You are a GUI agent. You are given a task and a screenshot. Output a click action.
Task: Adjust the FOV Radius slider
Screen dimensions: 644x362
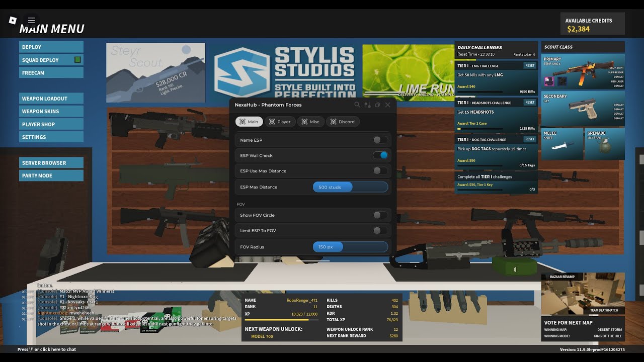pyautogui.click(x=350, y=247)
